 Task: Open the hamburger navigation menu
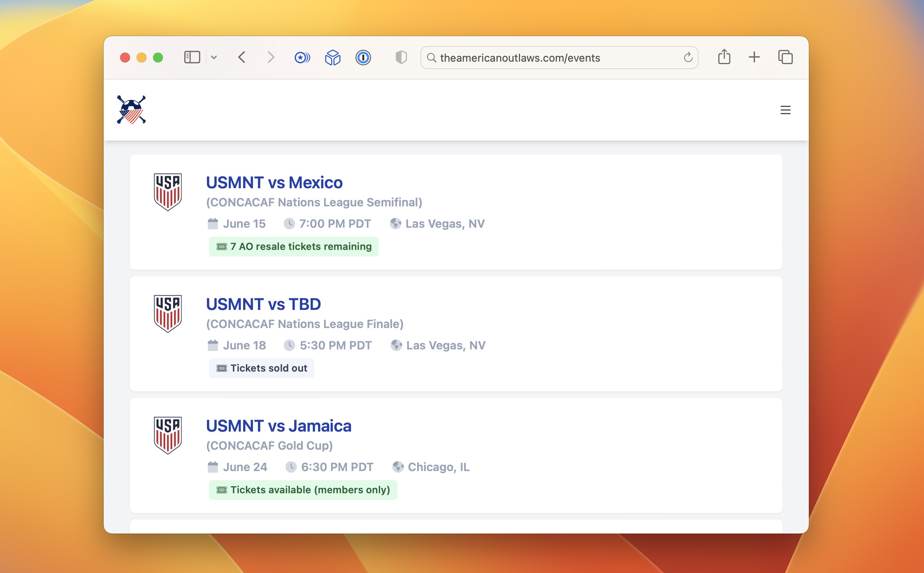[x=785, y=110]
